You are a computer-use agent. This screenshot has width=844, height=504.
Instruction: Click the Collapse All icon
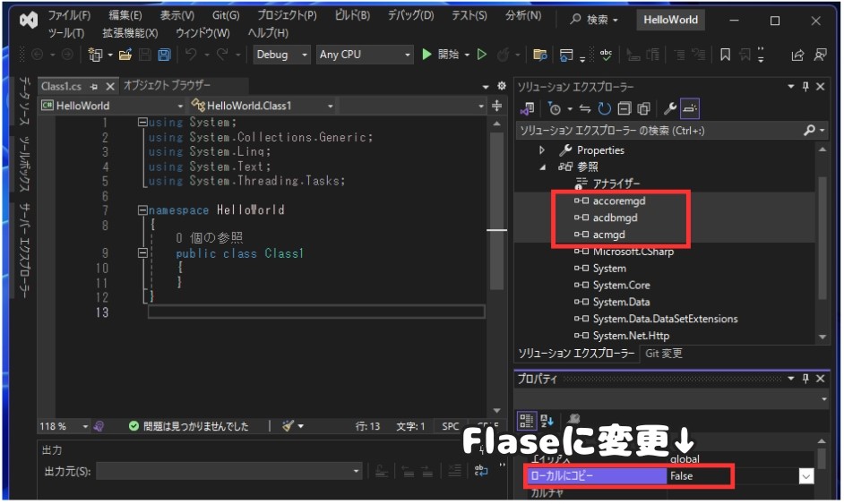pos(624,109)
